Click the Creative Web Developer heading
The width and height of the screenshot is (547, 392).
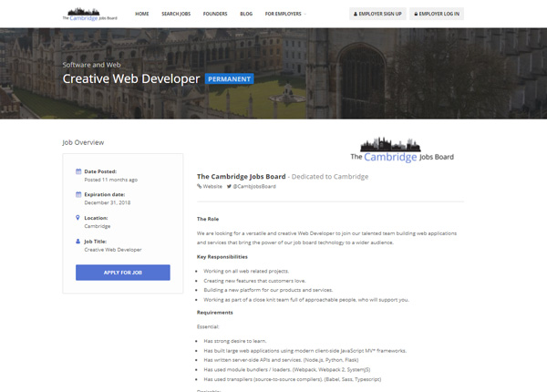(131, 78)
